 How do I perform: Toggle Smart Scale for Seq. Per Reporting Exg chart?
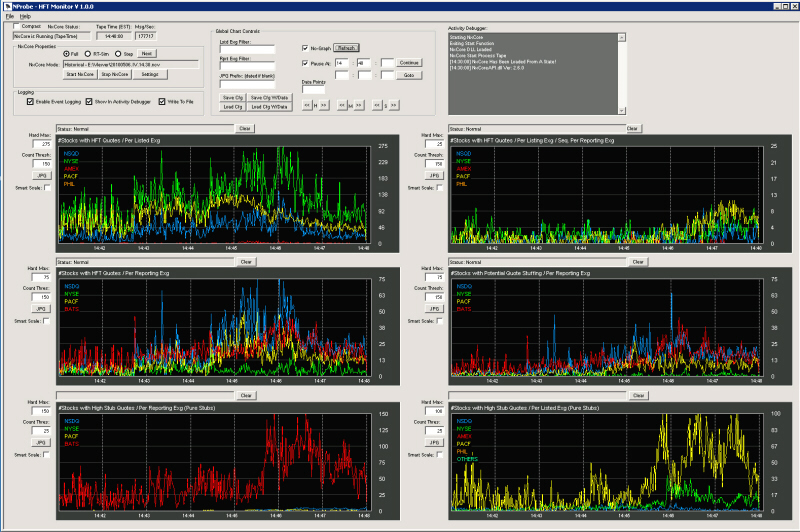click(439, 188)
